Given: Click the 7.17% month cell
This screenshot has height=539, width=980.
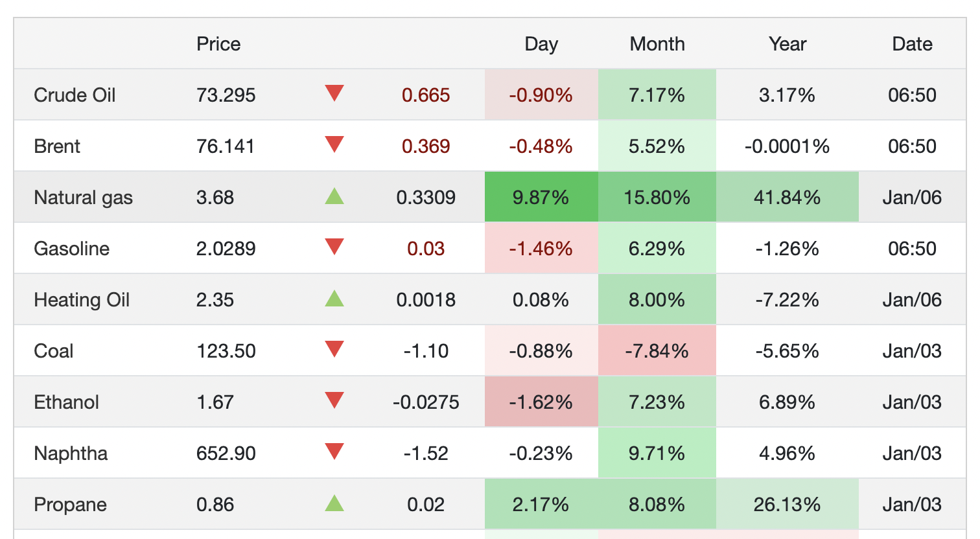Looking at the screenshot, I should click(x=657, y=95).
